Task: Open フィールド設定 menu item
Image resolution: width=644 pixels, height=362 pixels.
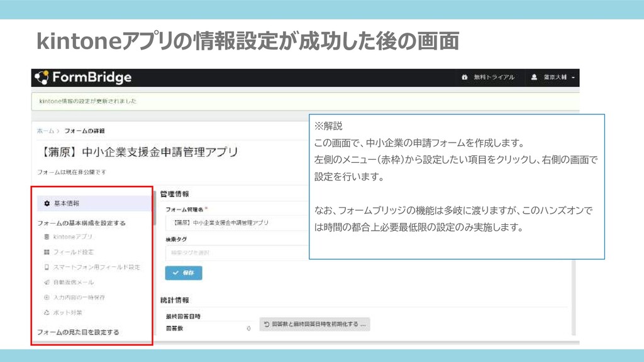Action: point(74,252)
